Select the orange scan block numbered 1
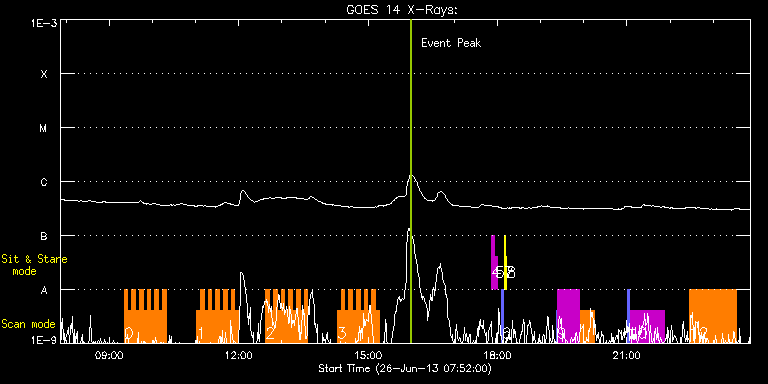The height and width of the screenshot is (384, 768). click(x=217, y=316)
